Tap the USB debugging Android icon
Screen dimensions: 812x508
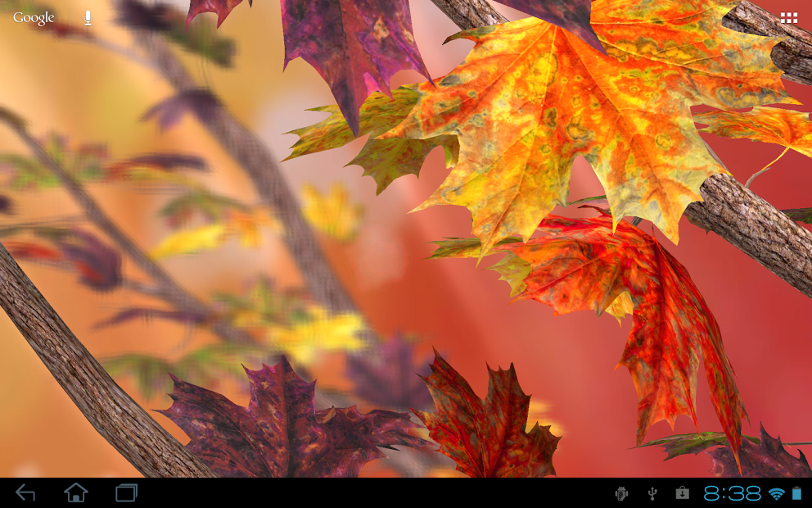pos(621,494)
